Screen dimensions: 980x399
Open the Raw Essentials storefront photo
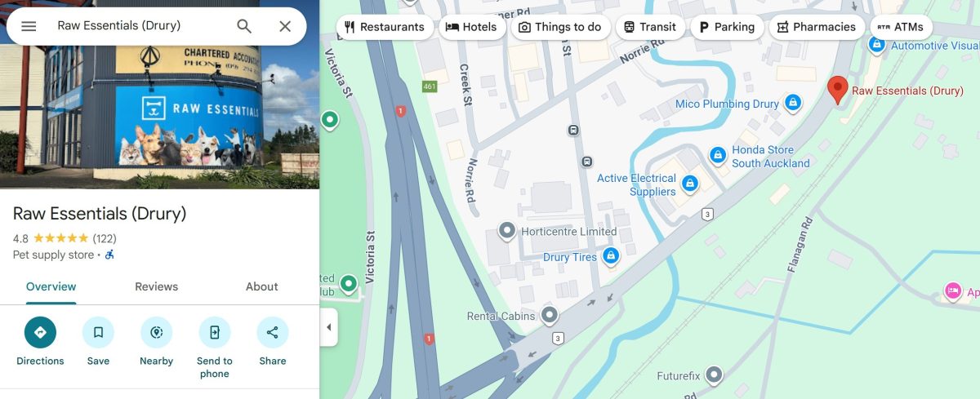pos(159,95)
